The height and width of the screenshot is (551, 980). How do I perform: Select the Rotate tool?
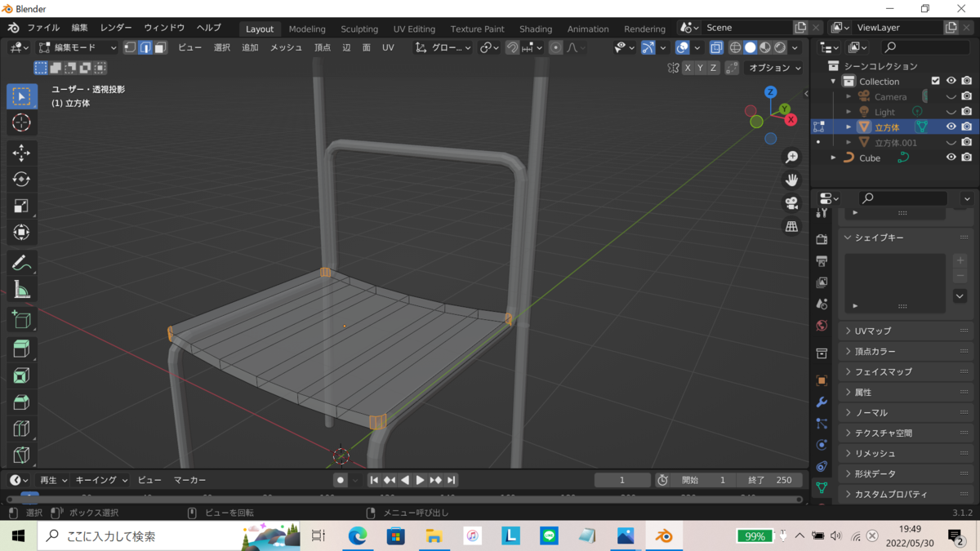pos(22,179)
